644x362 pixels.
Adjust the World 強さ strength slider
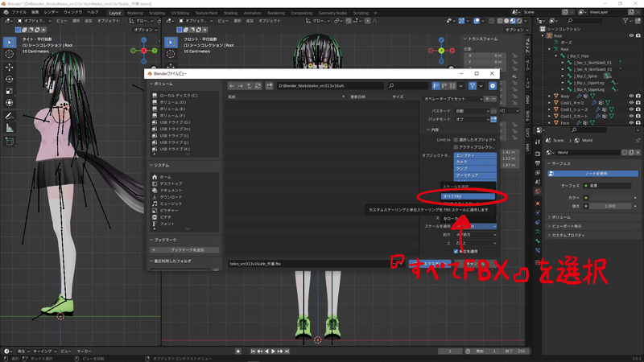pos(612,206)
